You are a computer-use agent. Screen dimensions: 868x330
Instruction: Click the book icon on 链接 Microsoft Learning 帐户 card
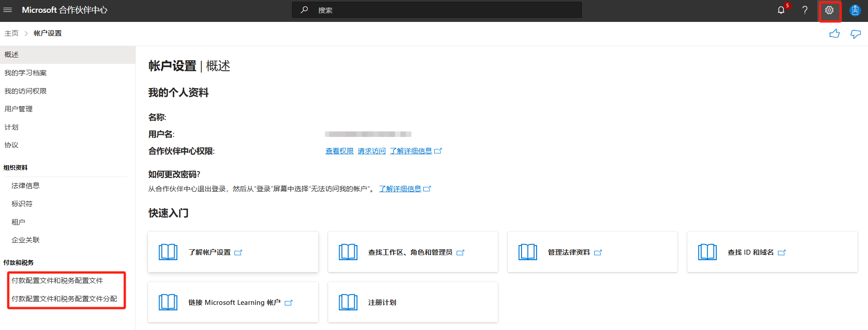coord(168,302)
